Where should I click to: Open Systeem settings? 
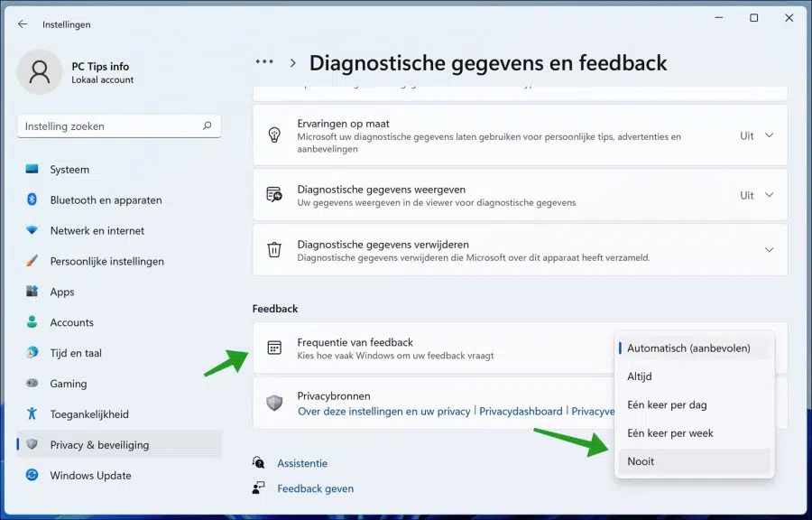coord(120,170)
